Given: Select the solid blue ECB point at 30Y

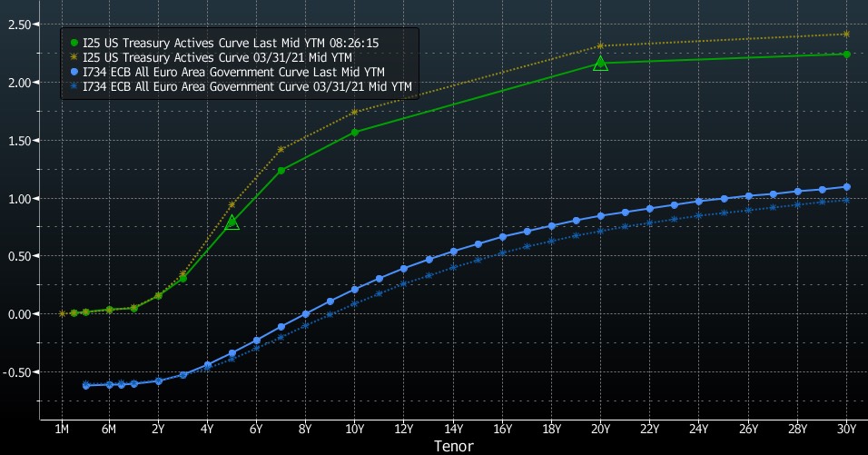Looking at the screenshot, I should point(846,187).
